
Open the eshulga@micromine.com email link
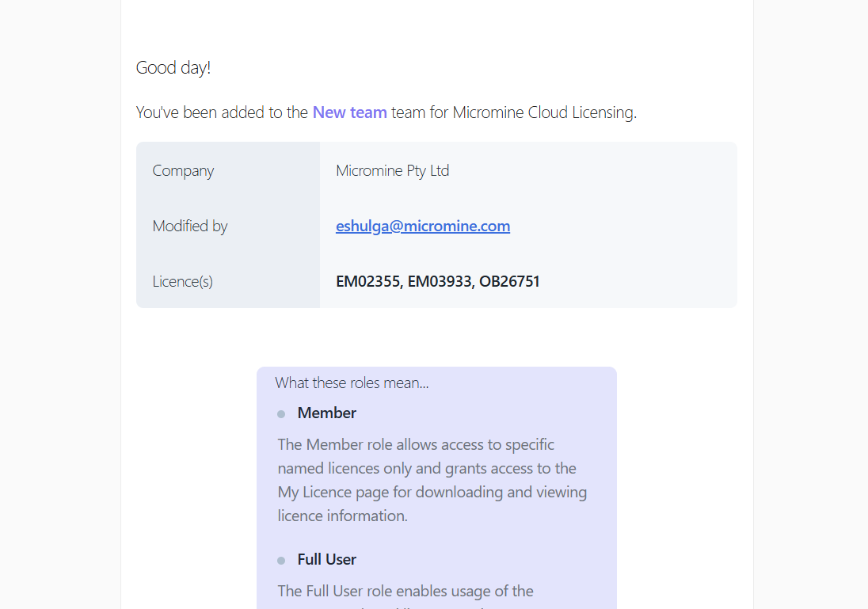click(423, 226)
